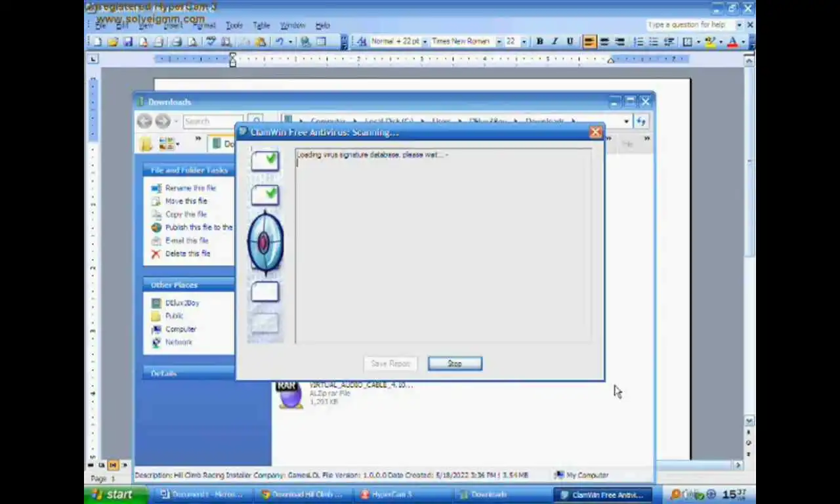Switch to HyperCam 3 taskbar button
Image resolution: width=840 pixels, height=504 pixels.
[404, 495]
